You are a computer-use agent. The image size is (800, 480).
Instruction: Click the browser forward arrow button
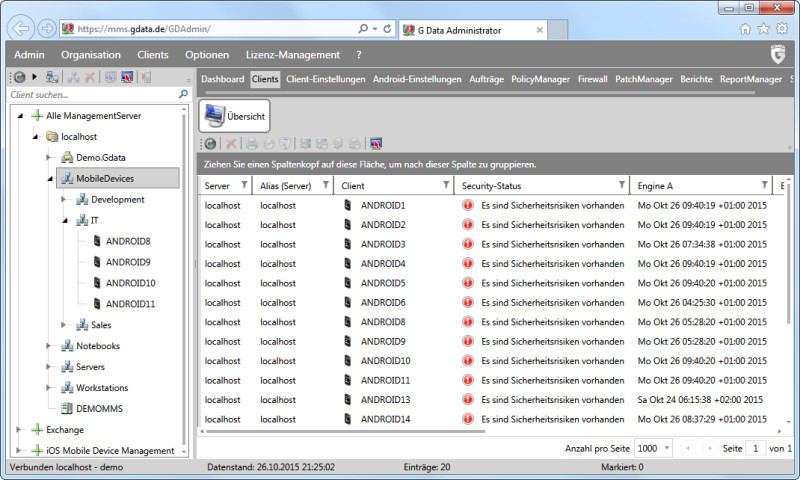46,29
